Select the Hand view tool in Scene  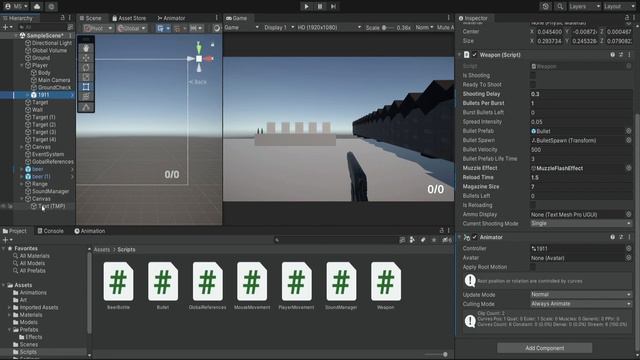(86, 48)
